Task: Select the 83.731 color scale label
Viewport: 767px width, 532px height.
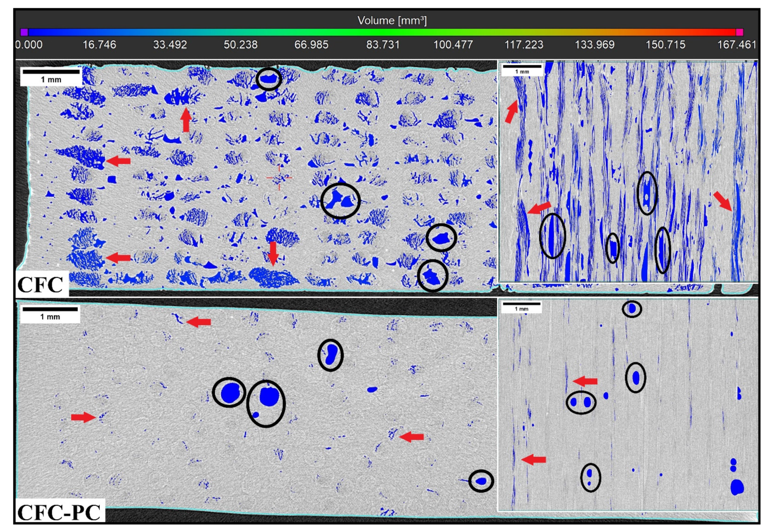Action: point(382,45)
